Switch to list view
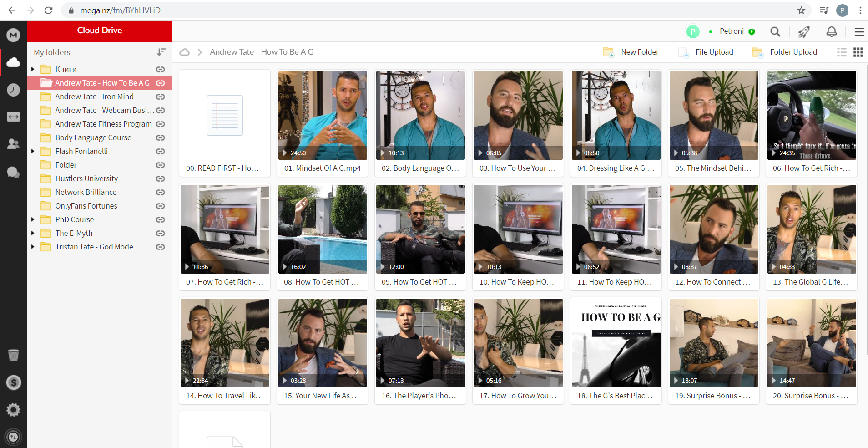This screenshot has height=448, width=868. click(842, 52)
